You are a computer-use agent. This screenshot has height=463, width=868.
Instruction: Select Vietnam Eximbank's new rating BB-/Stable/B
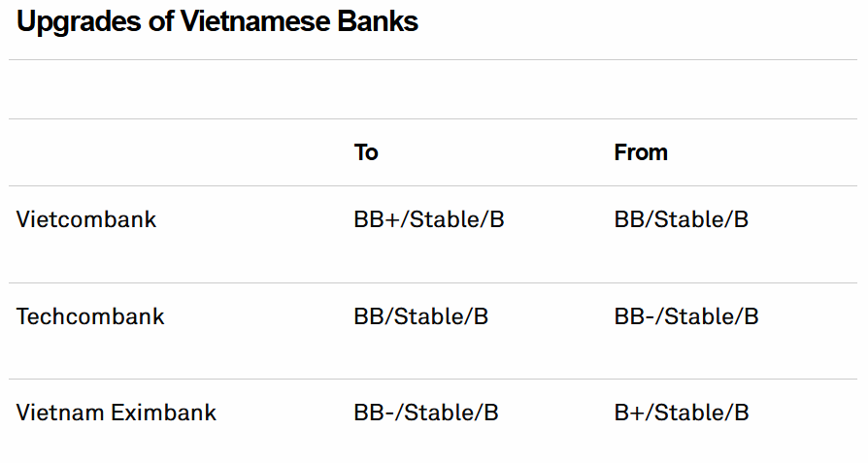pyautogui.click(x=426, y=413)
